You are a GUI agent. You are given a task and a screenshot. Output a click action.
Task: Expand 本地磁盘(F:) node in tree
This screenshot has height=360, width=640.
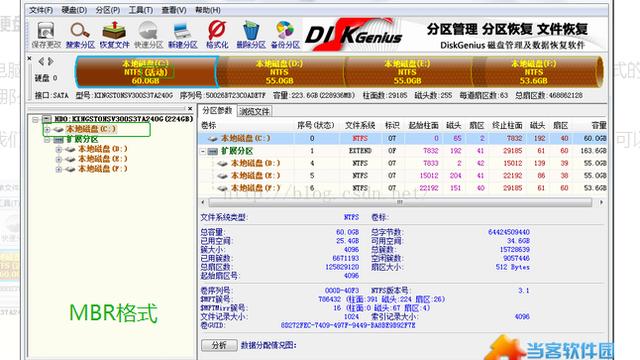pos(59,169)
